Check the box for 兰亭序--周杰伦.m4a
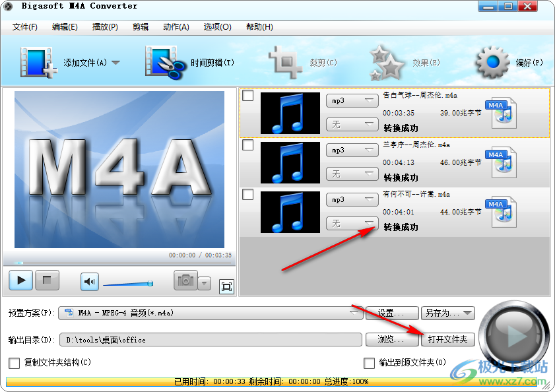This screenshot has height=392, width=555. (x=247, y=145)
